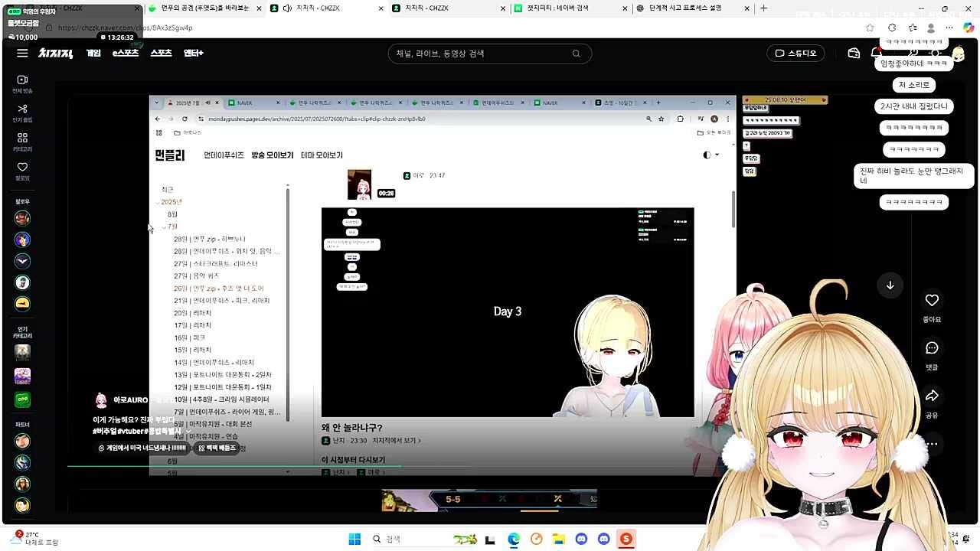This screenshot has height=551, width=980.
Task: Open the hamburger menu beside the Chzzk logo
Action: click(x=22, y=54)
